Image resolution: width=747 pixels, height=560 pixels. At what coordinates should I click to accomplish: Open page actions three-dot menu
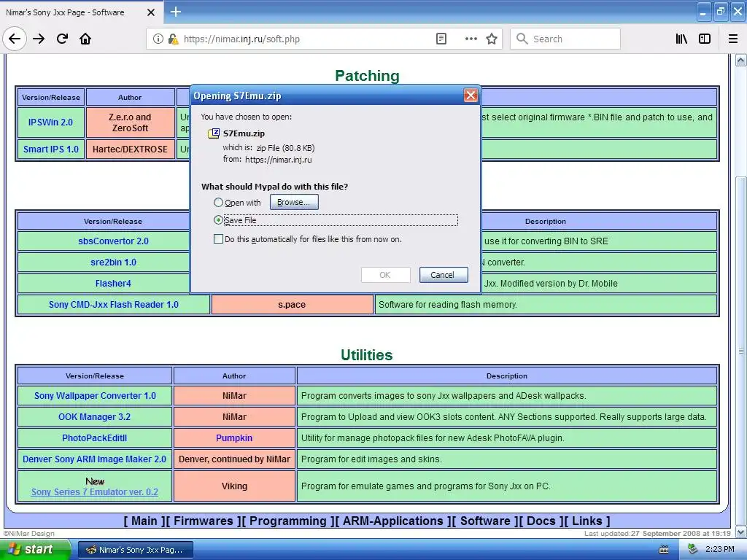471,39
